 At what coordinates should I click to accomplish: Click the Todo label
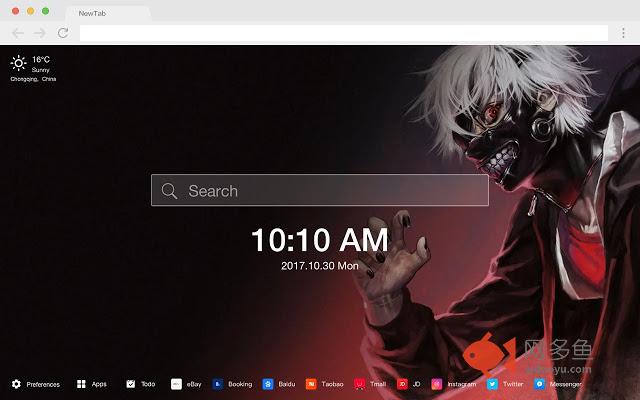point(148,384)
